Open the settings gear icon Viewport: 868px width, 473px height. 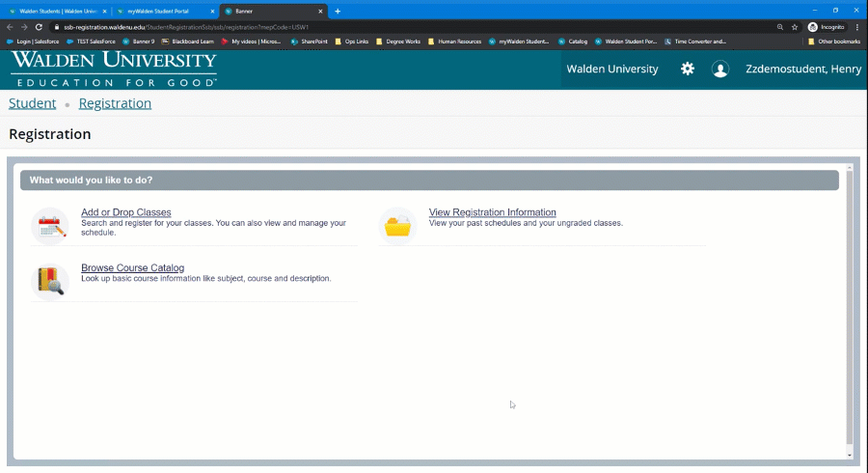688,69
